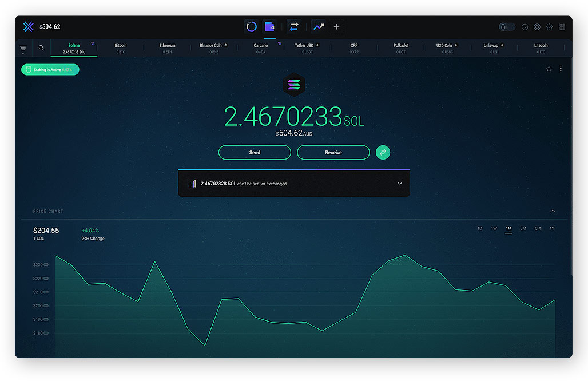
Task: Click the plus icon to add apps
Action: (336, 27)
